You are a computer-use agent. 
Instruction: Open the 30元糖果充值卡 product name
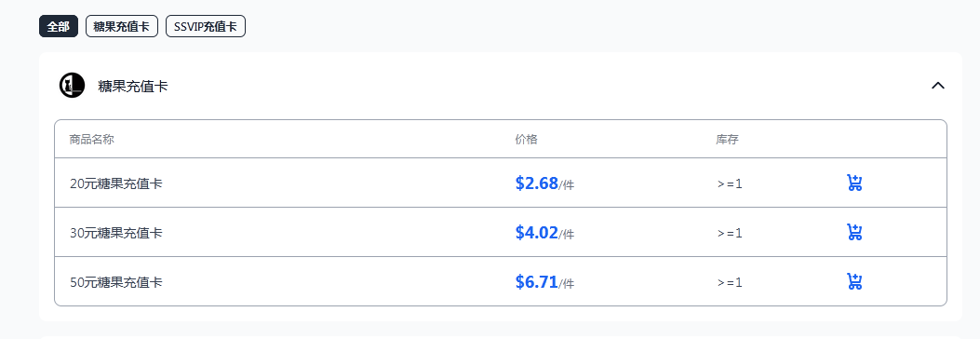coord(116,234)
